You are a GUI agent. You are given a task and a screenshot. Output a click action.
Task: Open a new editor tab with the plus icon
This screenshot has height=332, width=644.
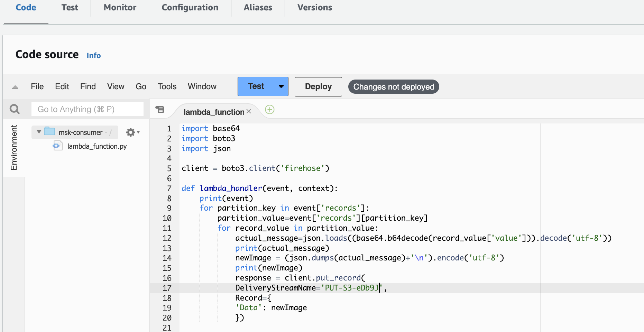[269, 110]
